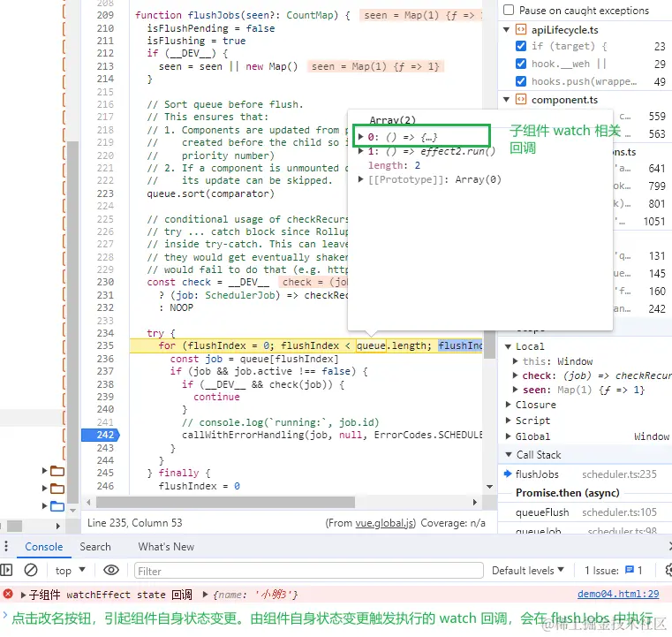The height and width of the screenshot is (637, 672).
Task: Click scheduler.ts:105 location text
Action: point(619,512)
